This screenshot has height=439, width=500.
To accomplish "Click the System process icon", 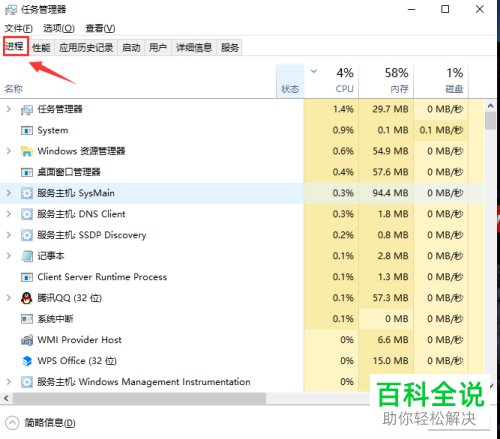I will click(x=27, y=130).
